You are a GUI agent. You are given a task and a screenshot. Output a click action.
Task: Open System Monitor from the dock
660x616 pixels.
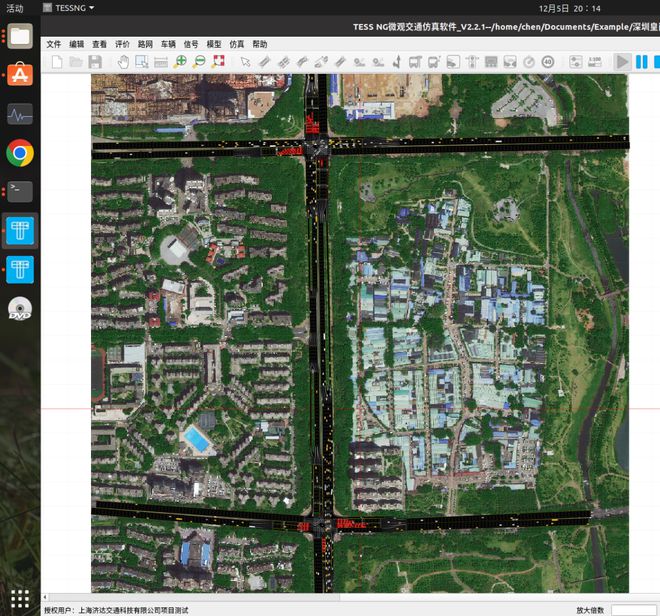(20, 114)
